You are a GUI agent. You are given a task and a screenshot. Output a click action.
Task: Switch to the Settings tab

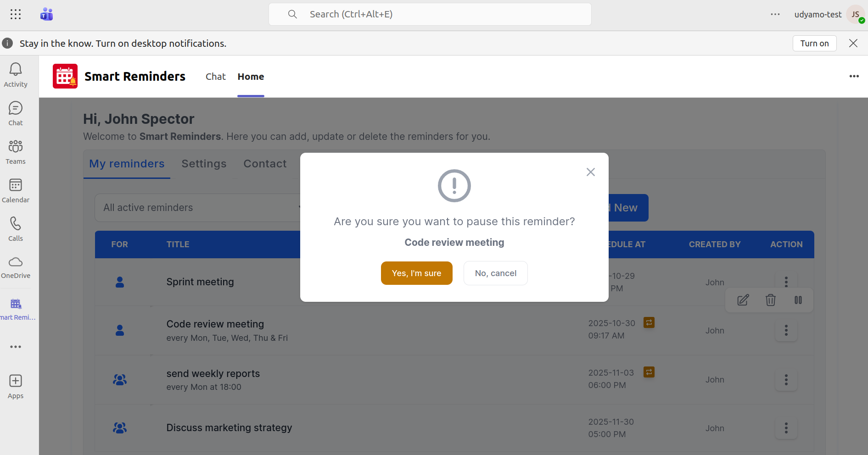tap(204, 164)
